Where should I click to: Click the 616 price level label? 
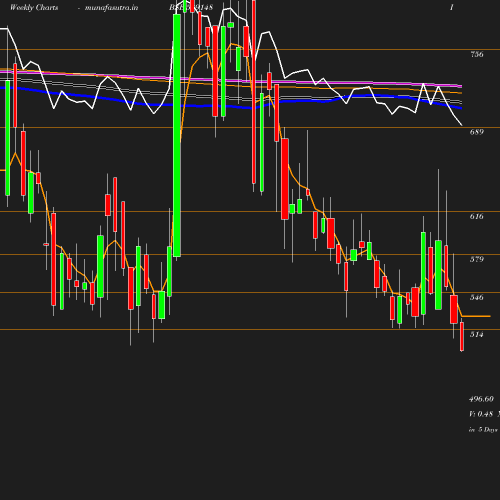477,217
